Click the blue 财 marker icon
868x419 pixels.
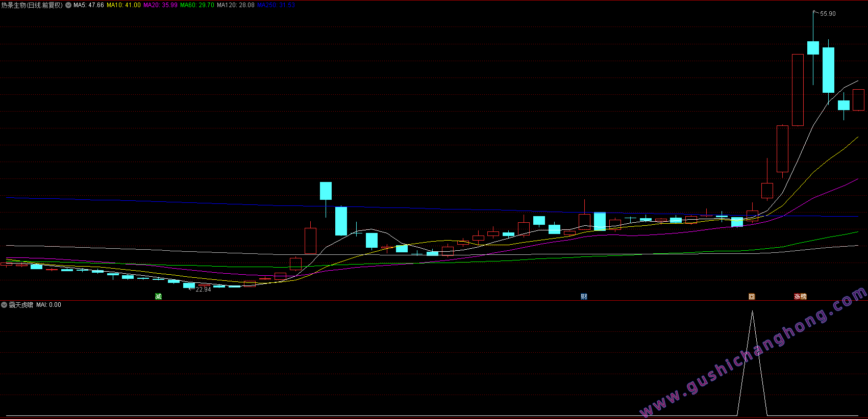tap(584, 296)
